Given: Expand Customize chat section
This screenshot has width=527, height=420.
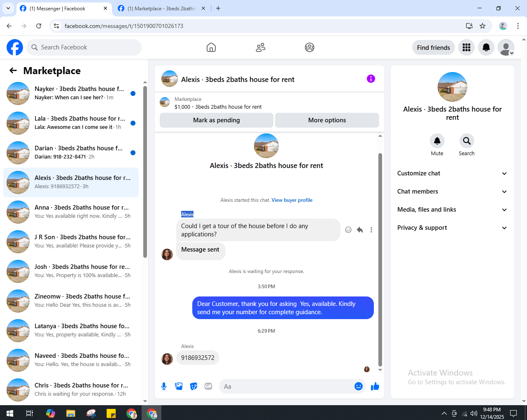Looking at the screenshot, I should point(452,173).
